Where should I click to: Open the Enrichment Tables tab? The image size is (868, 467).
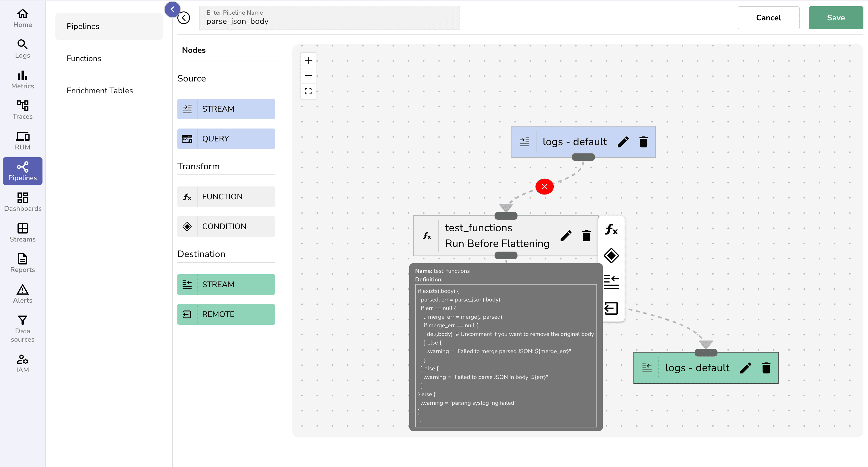coord(100,90)
